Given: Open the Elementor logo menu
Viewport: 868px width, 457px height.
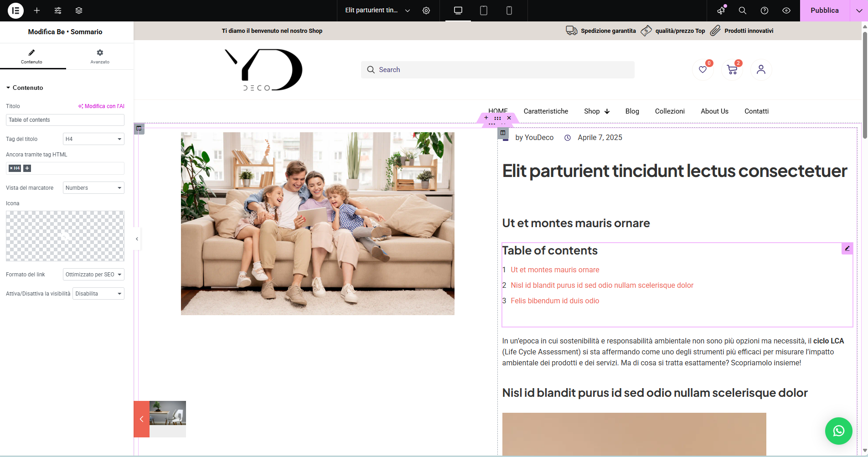Looking at the screenshot, I should click(15, 10).
